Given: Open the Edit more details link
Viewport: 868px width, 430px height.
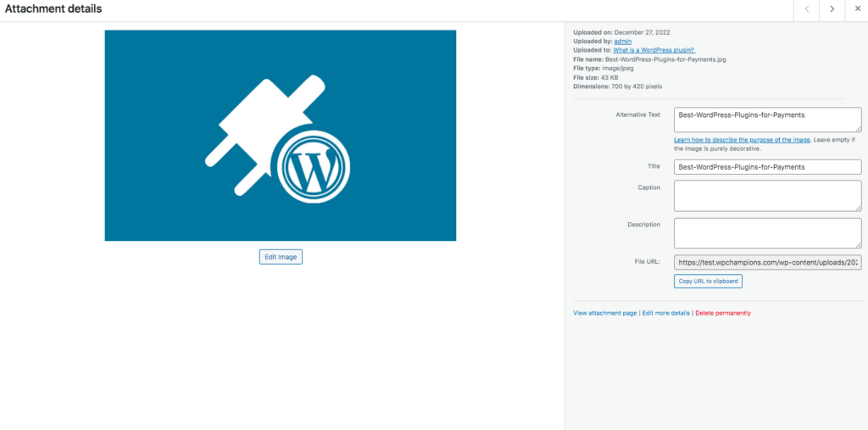Looking at the screenshot, I should tap(666, 313).
